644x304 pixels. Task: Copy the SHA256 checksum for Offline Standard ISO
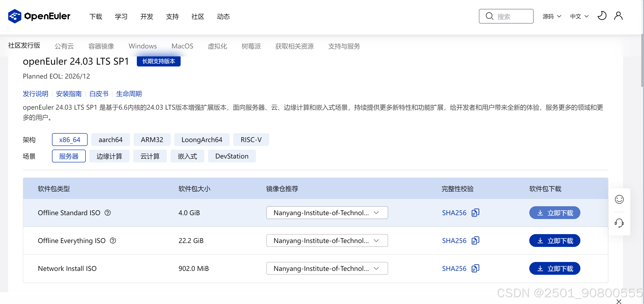tap(475, 213)
